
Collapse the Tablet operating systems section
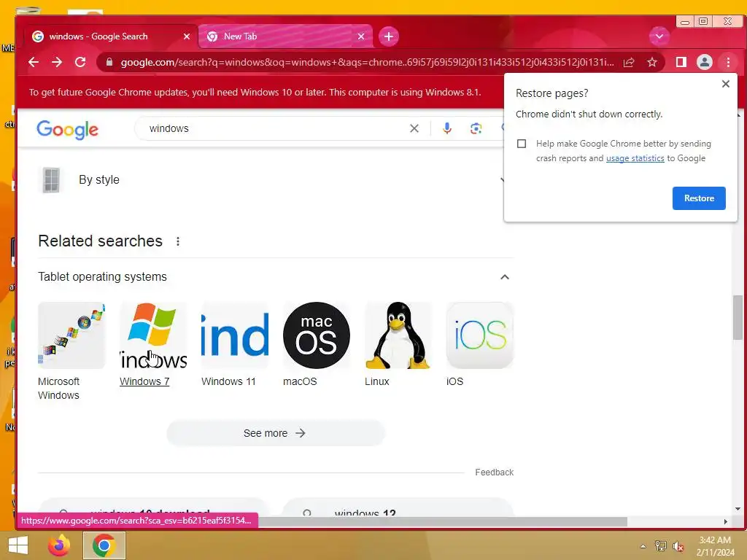pyautogui.click(x=505, y=276)
